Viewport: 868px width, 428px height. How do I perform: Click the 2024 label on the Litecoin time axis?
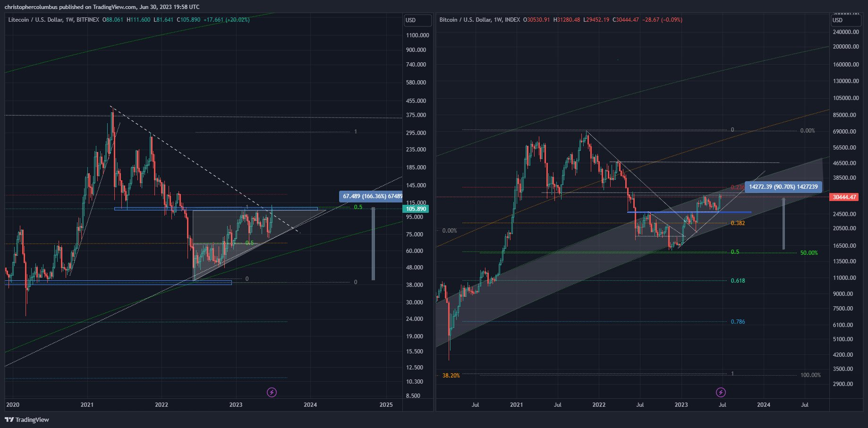click(x=310, y=404)
